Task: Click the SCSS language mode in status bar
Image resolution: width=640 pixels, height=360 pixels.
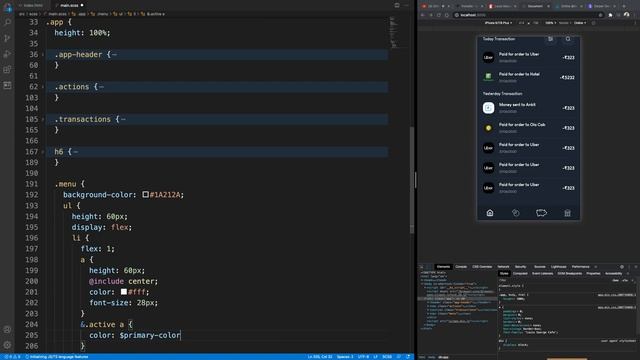Action: click(x=387, y=357)
